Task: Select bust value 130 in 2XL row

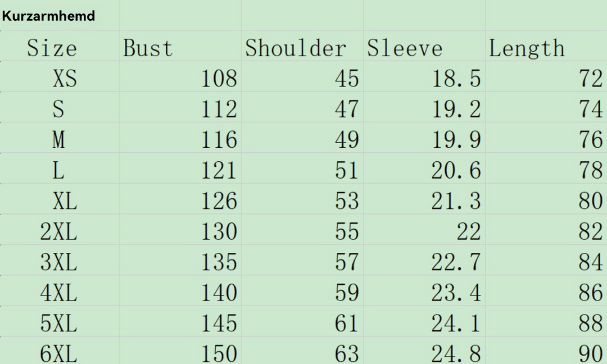Action: (x=180, y=229)
